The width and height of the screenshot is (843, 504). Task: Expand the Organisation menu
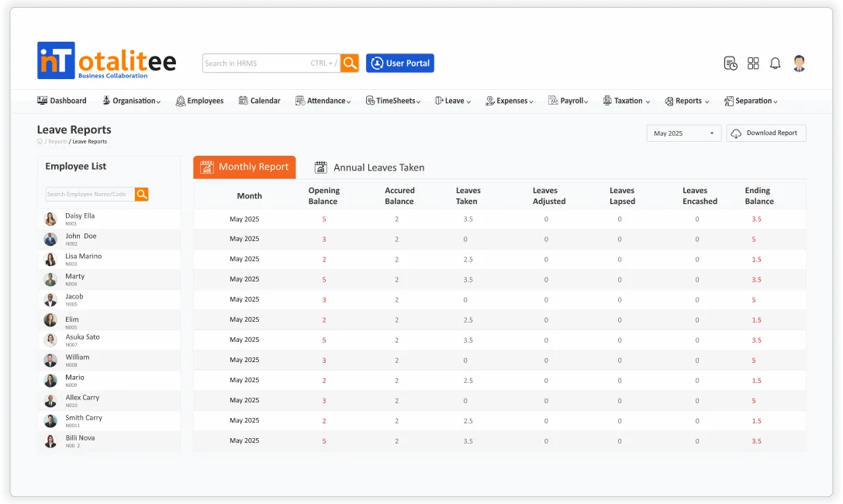pyautogui.click(x=132, y=101)
